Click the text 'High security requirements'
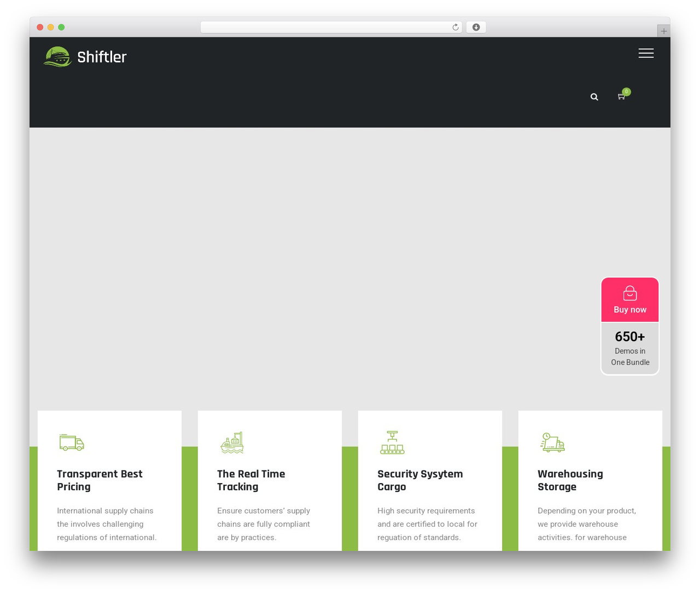This screenshot has height=593, width=700. [426, 511]
